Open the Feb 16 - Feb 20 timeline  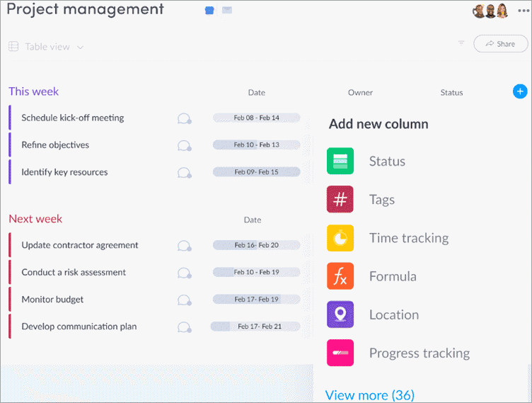[x=257, y=245]
